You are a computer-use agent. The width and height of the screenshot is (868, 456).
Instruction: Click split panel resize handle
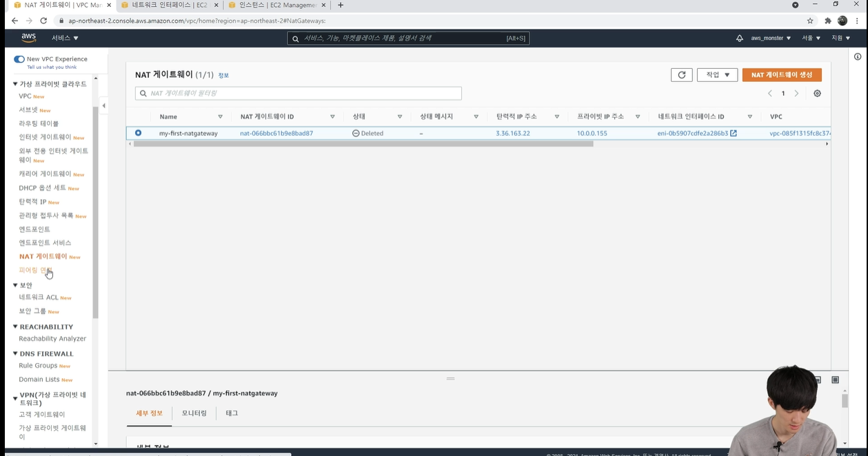450,378
